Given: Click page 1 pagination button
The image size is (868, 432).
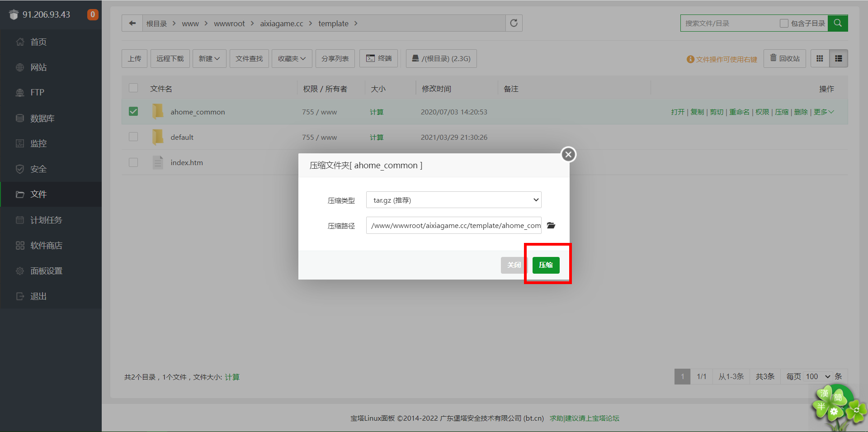Looking at the screenshot, I should tap(682, 376).
